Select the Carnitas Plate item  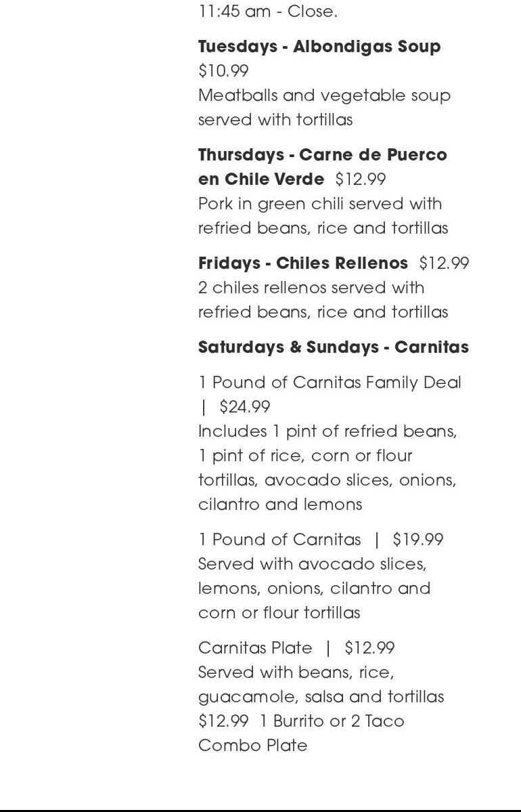[255, 648]
